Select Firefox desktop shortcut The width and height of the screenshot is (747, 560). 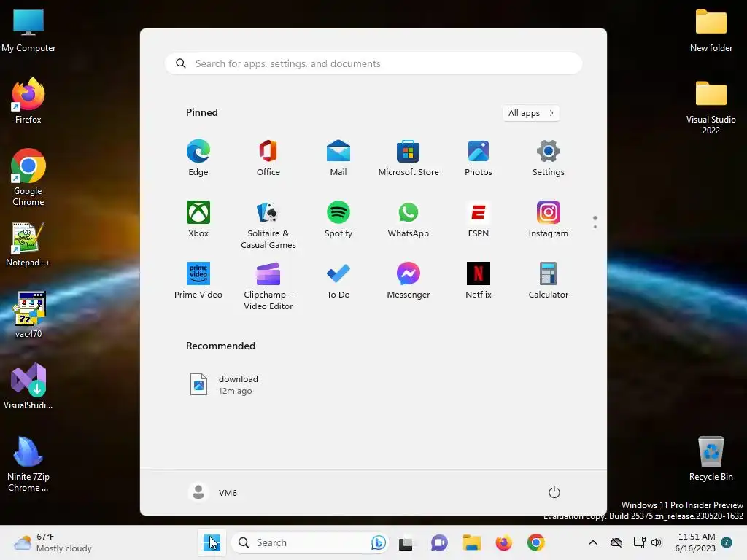[28, 101]
